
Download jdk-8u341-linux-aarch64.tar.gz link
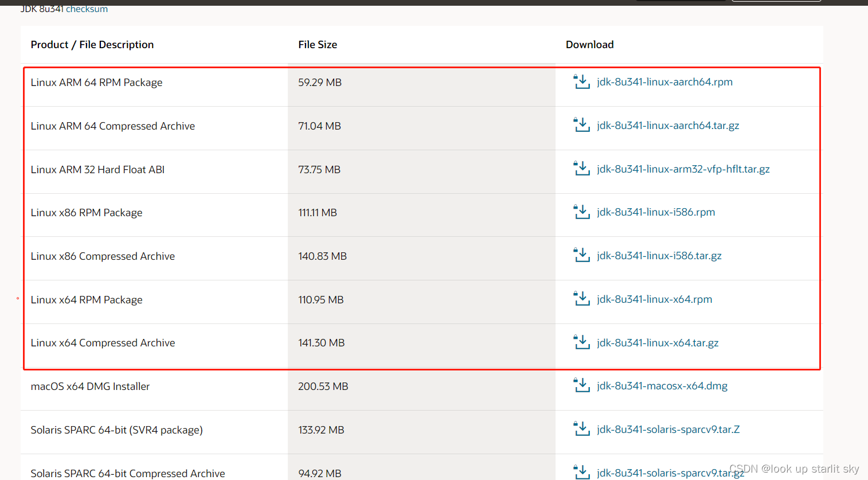click(668, 126)
